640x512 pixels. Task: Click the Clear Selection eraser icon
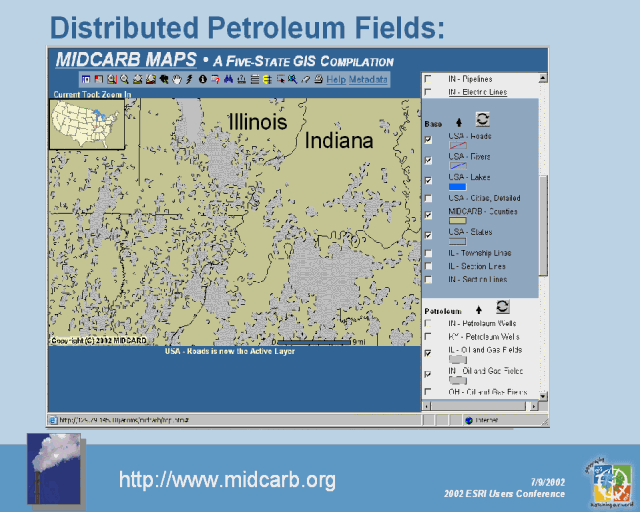click(x=305, y=79)
